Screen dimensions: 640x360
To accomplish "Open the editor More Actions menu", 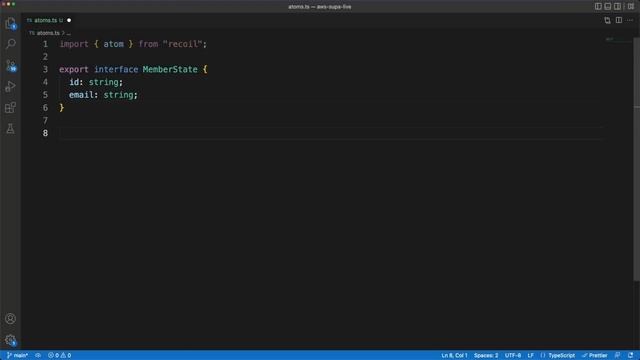I will 630,20.
